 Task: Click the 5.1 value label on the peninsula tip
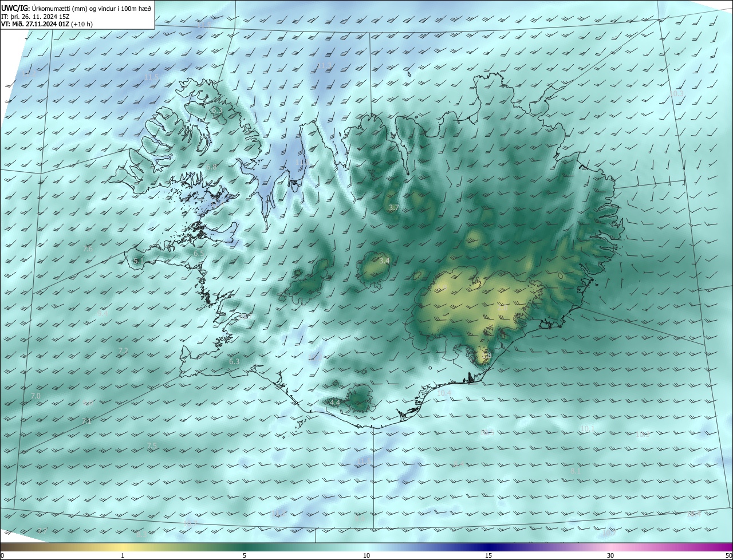139,261
